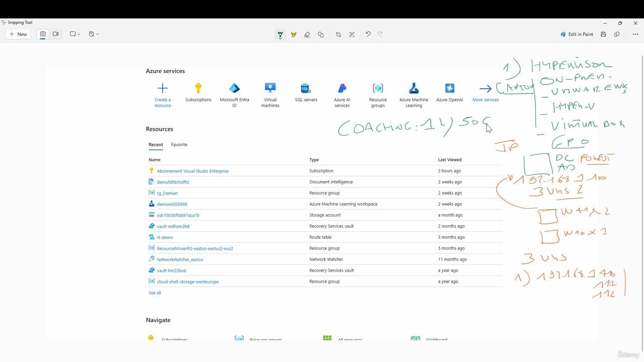
Task: Open rt-demo route table
Action: pyautogui.click(x=165, y=237)
